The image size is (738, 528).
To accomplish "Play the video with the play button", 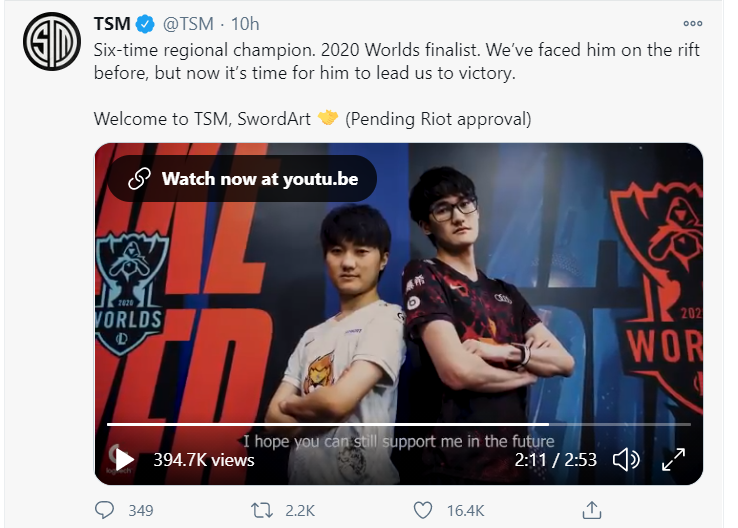I will click(x=124, y=459).
